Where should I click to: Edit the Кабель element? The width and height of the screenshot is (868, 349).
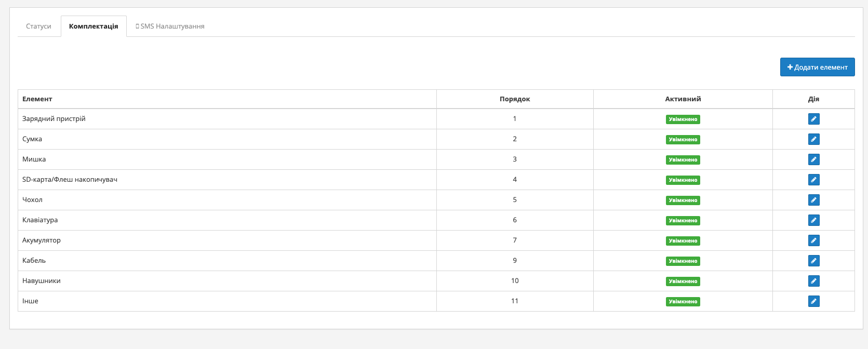[813, 261]
